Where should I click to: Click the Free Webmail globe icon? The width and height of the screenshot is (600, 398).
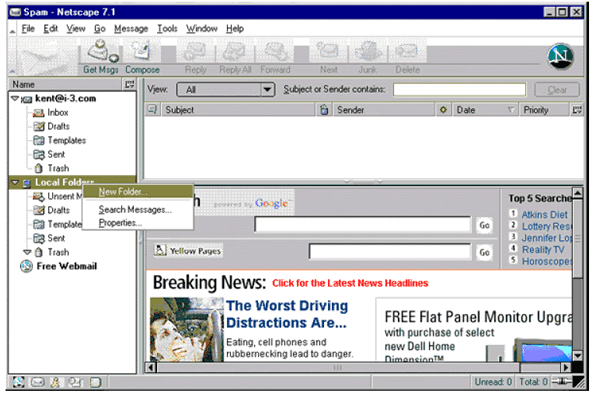coord(26,266)
